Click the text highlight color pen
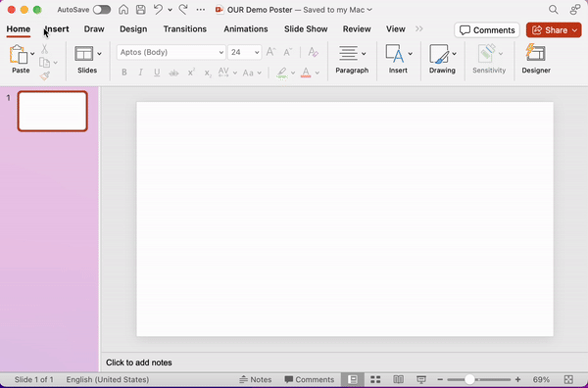 (282, 73)
